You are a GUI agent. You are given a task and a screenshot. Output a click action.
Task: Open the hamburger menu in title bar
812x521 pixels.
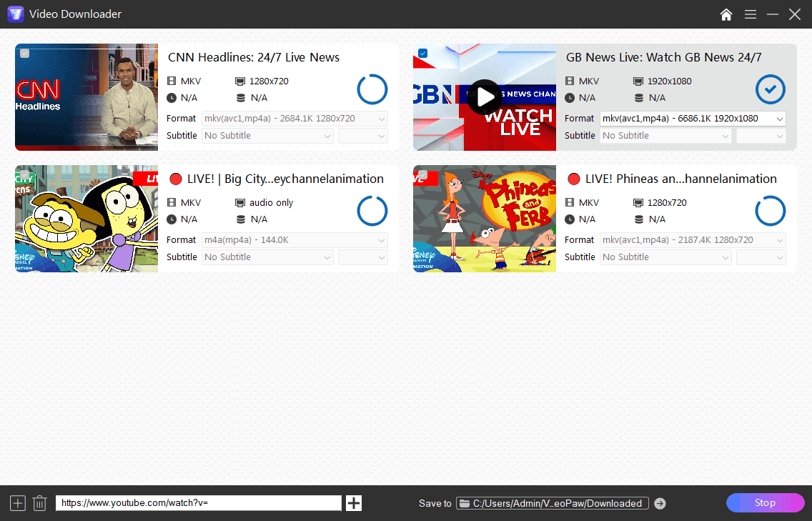point(751,14)
